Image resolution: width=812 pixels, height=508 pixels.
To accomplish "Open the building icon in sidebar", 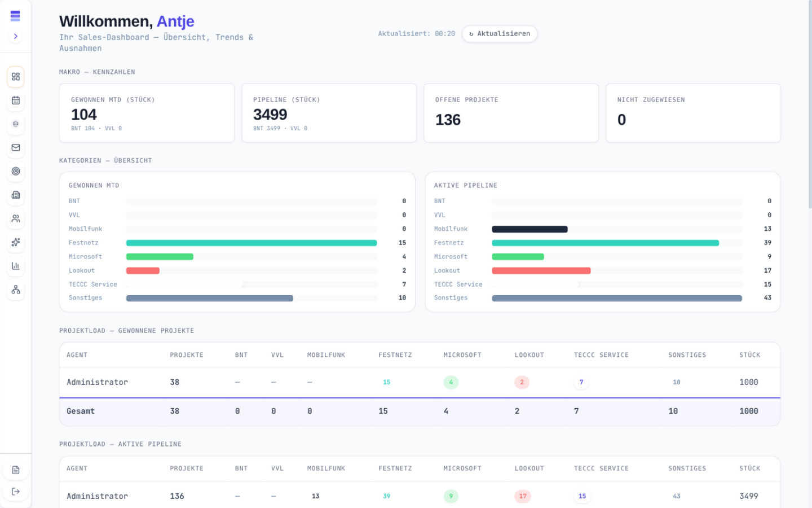I will pyautogui.click(x=16, y=195).
